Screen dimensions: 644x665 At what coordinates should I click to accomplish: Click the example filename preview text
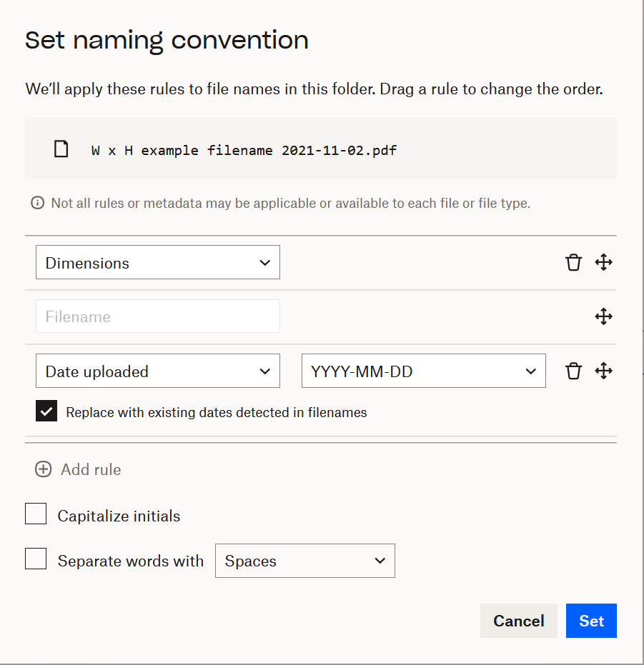244,151
